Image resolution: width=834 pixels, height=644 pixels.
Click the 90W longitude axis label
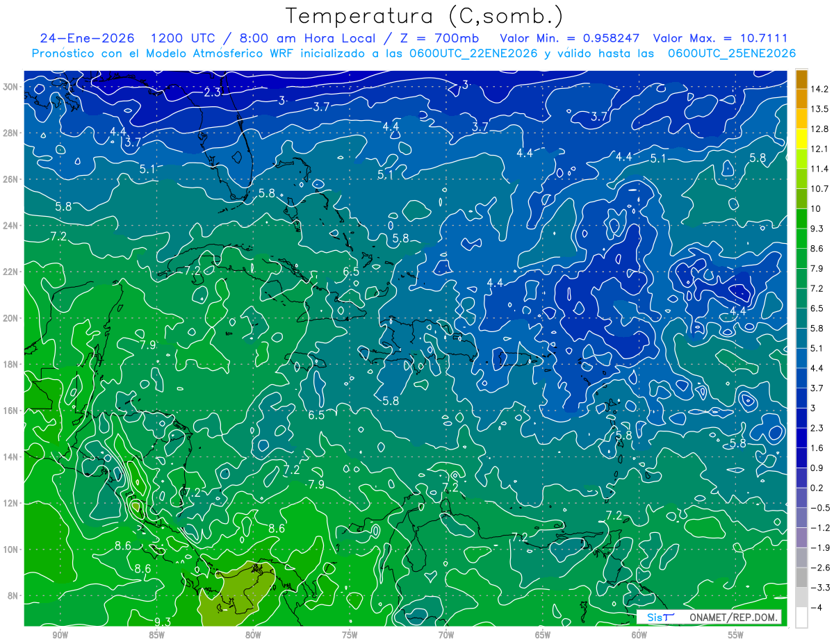coord(60,634)
